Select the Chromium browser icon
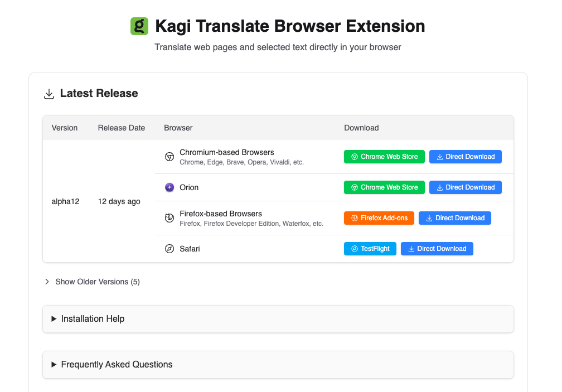Viewport: 562px width, 392px height. click(x=169, y=157)
